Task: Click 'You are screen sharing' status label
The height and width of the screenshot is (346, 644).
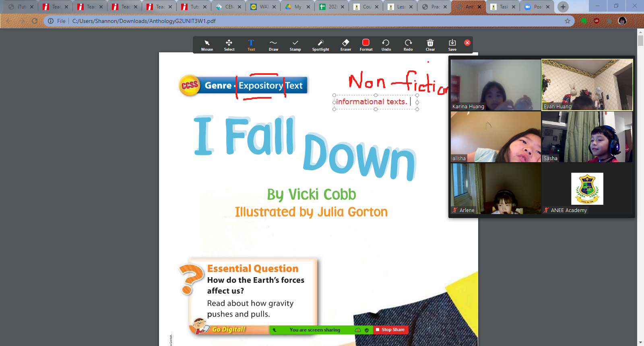Action: click(315, 330)
